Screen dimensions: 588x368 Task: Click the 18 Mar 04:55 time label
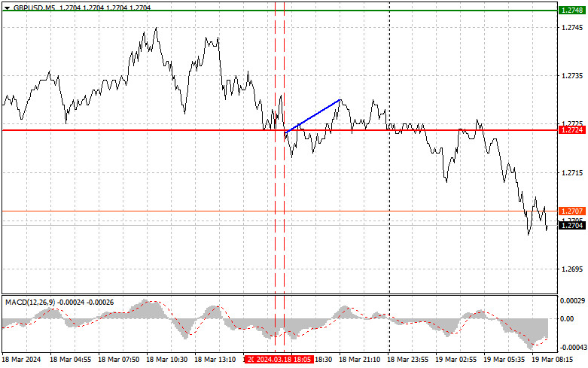[71, 360]
